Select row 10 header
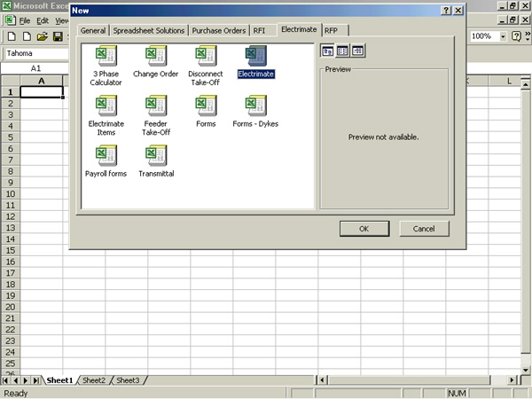This screenshot has height=399, width=532. [11, 193]
